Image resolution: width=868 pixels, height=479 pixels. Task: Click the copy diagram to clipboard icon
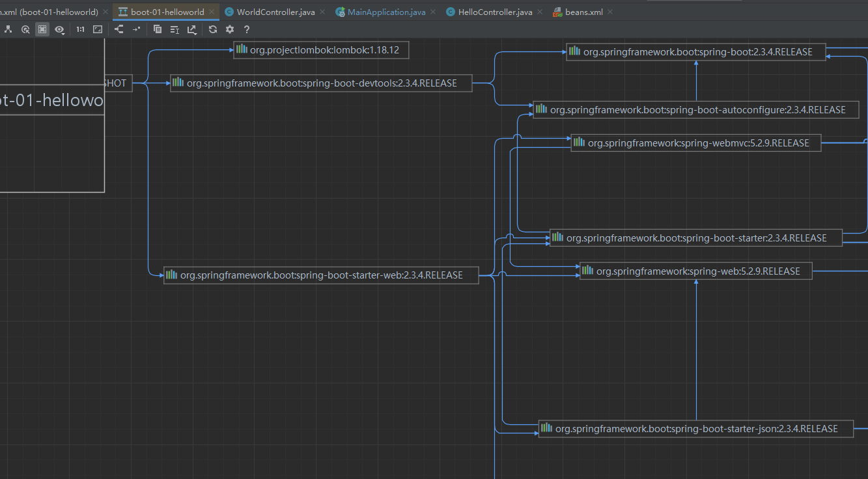tap(158, 29)
